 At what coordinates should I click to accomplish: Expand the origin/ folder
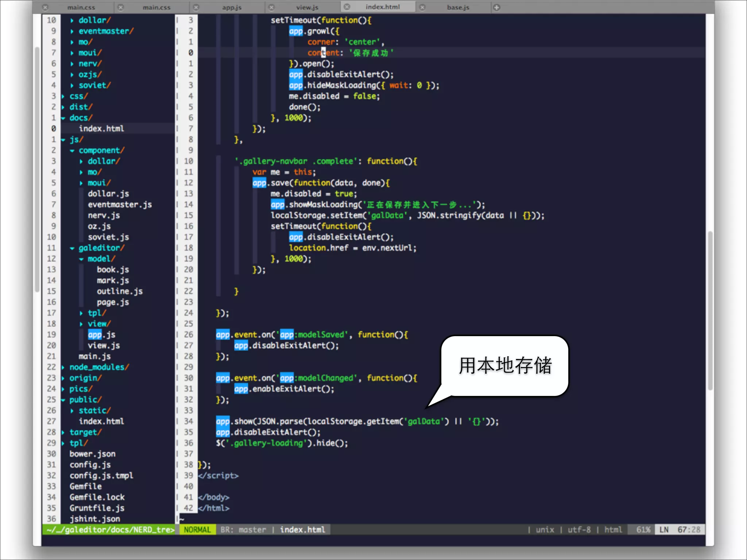tap(63, 378)
